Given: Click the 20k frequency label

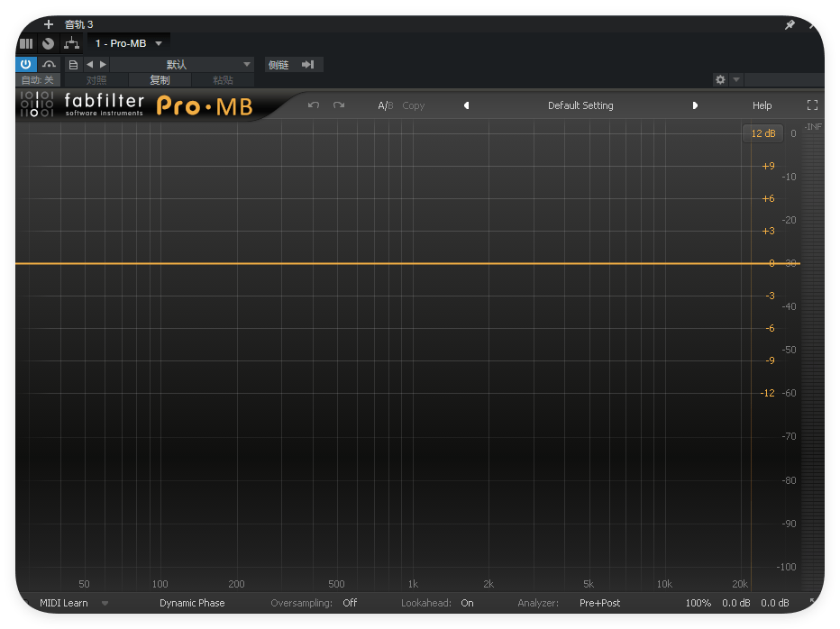Looking at the screenshot, I should coord(740,584).
